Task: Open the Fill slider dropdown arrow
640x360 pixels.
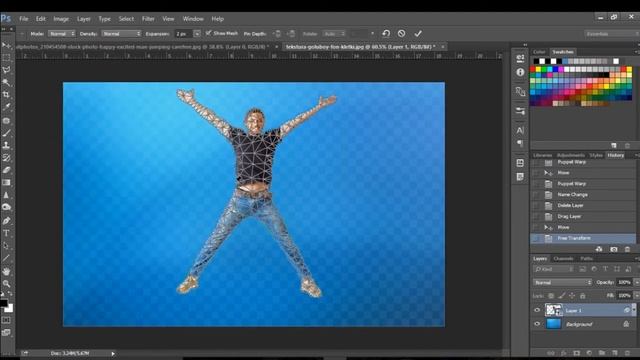Action: click(x=636, y=296)
